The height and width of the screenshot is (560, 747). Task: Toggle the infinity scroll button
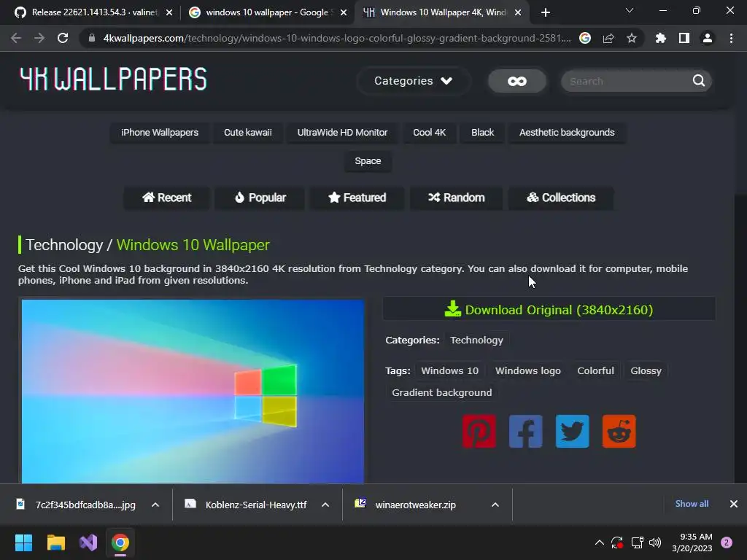click(517, 81)
